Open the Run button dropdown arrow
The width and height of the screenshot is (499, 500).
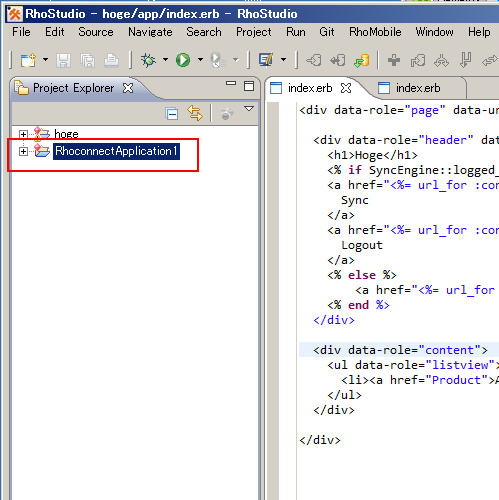point(200,60)
